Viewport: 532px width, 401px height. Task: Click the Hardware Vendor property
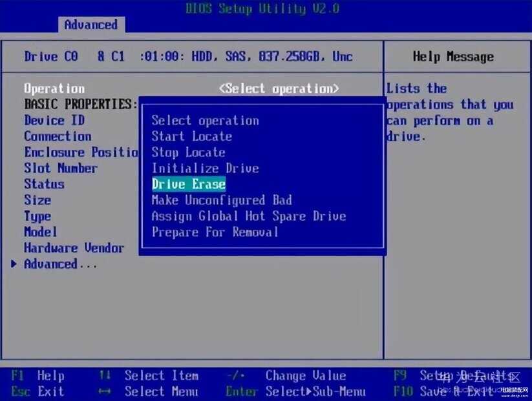[74, 248]
